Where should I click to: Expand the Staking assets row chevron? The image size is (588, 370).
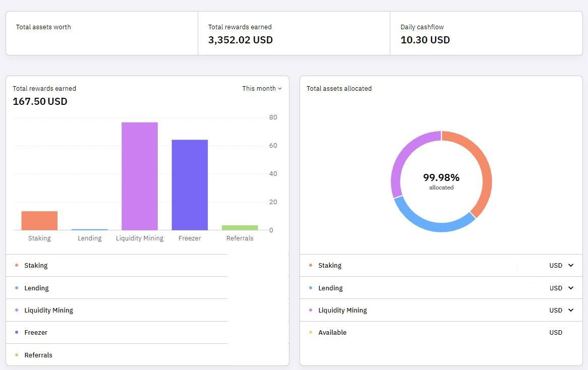[571, 266]
